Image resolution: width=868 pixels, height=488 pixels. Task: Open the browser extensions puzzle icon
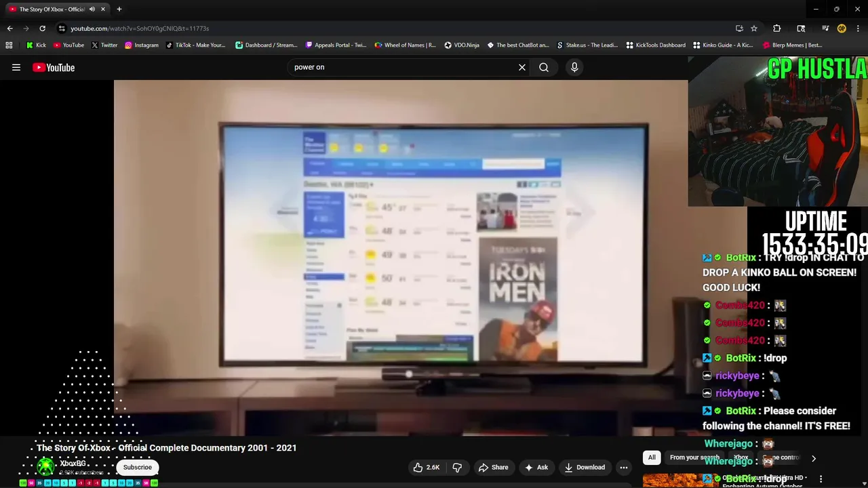[777, 28]
